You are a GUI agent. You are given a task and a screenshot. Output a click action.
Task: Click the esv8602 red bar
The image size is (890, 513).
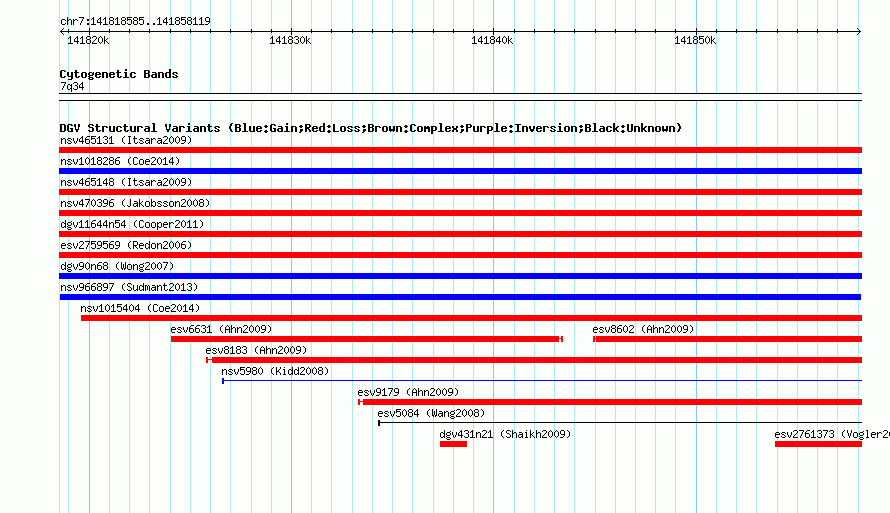click(x=727, y=339)
